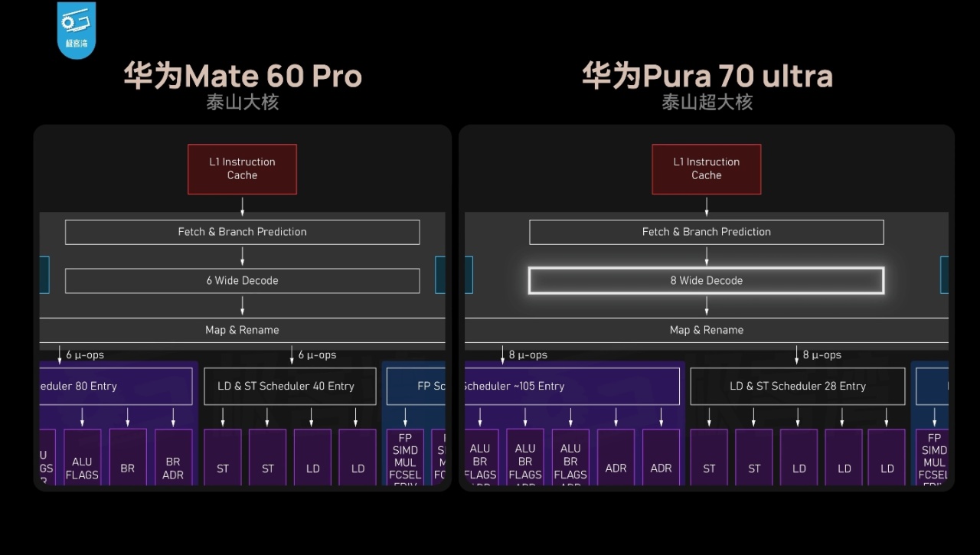Click Map & Rename bar on Pura 70 ultra
This screenshot has width=980, height=555.
[x=706, y=330]
